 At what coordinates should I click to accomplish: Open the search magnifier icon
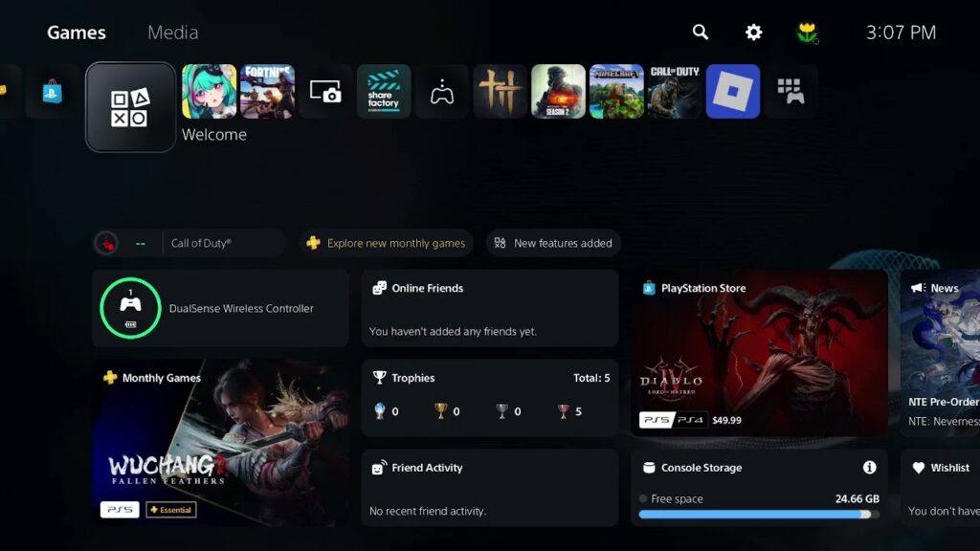point(700,32)
